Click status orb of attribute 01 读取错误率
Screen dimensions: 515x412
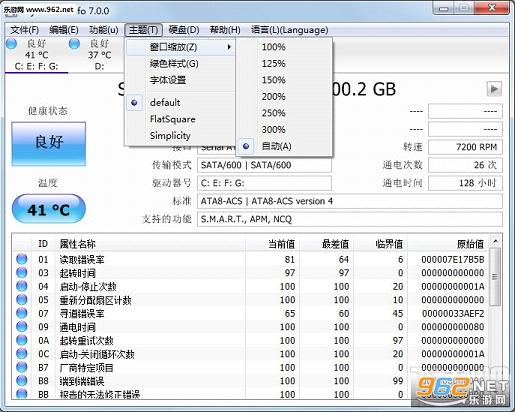[x=22, y=259]
